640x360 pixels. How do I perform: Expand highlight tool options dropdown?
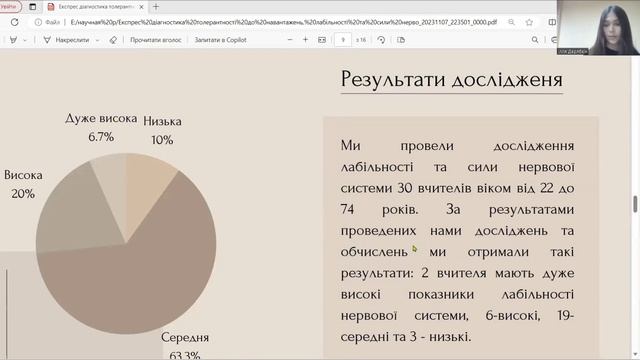pyautogui.click(x=25, y=40)
